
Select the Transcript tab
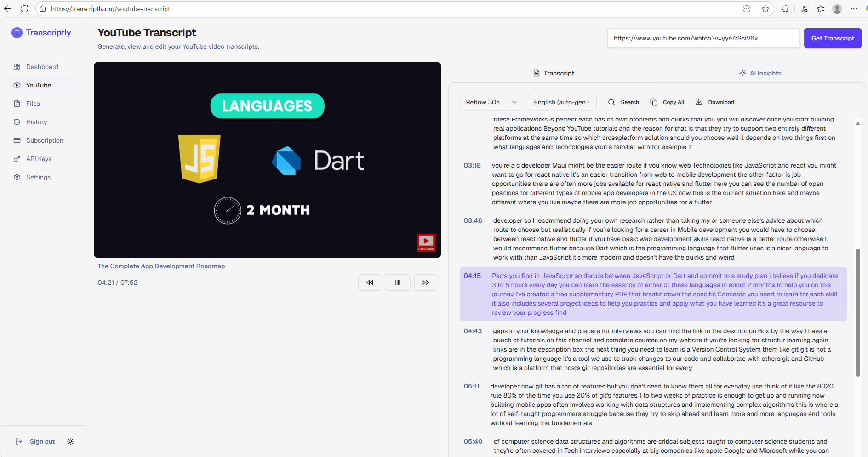(554, 73)
